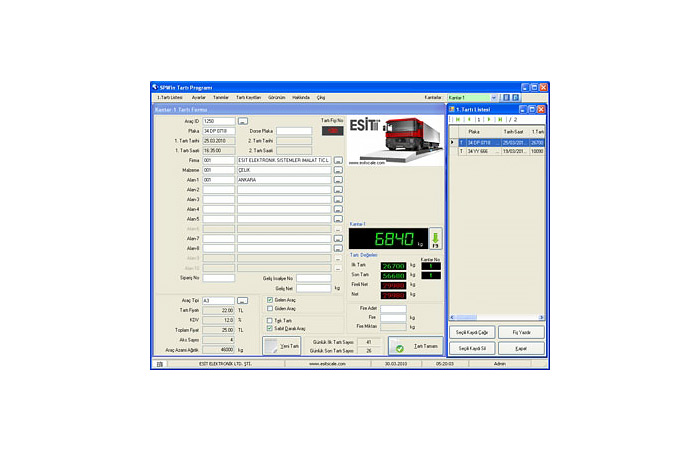Toggle the Gelen Araç checkbox

pyautogui.click(x=270, y=299)
